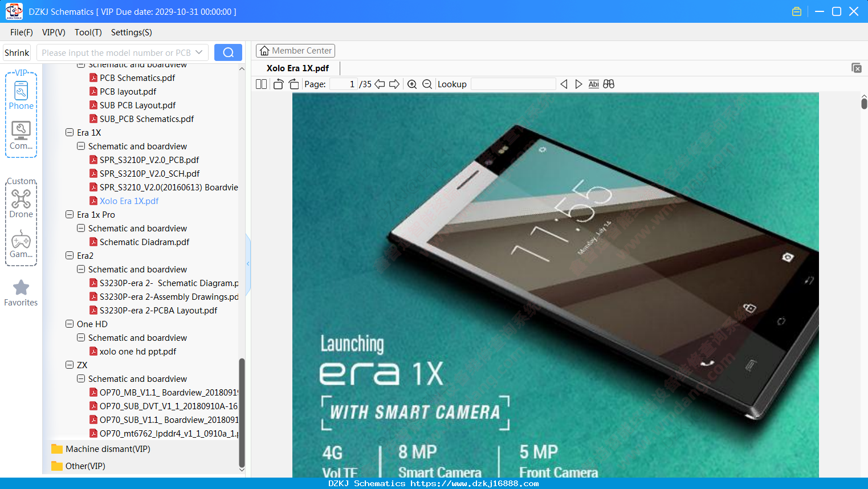
Task: Open the Settings(S) menu
Action: 132,32
